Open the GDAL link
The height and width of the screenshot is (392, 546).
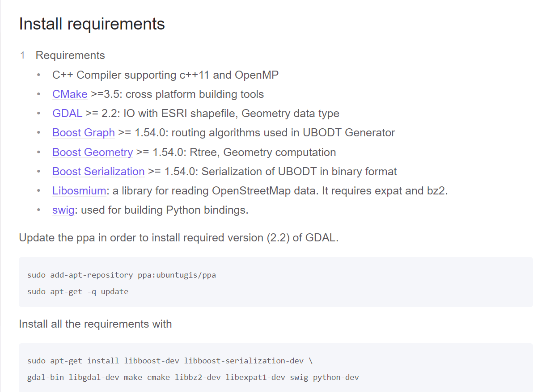67,114
